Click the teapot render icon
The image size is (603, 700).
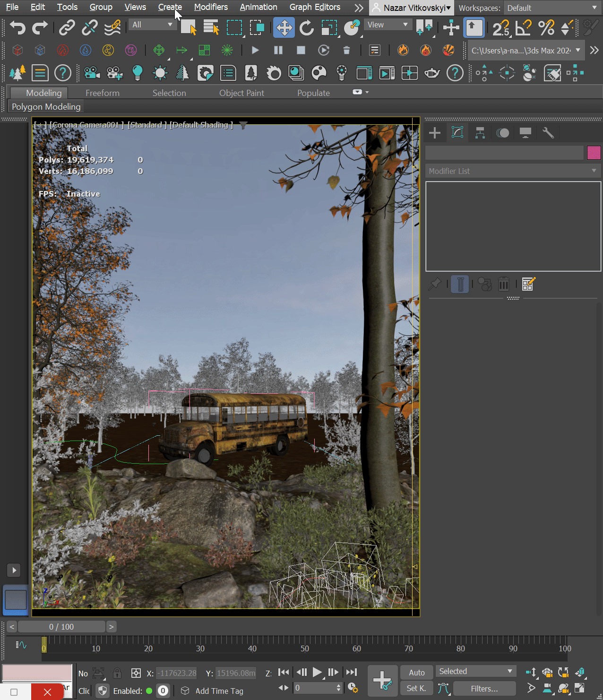(x=432, y=73)
